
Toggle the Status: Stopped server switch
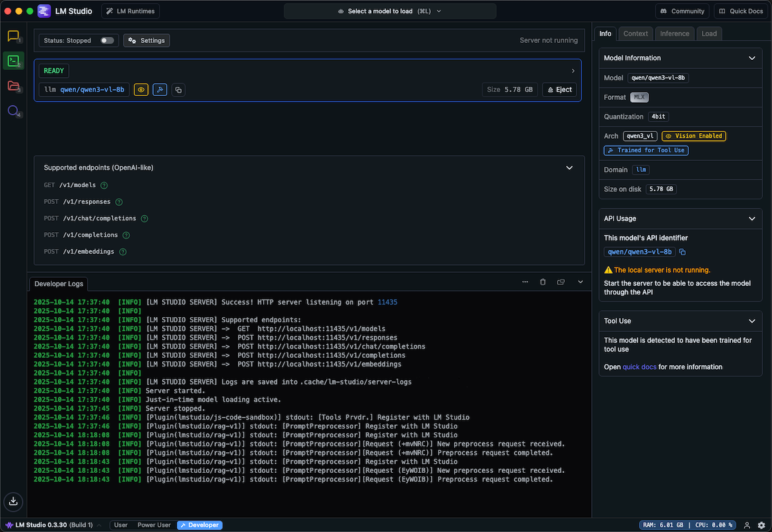click(x=108, y=40)
